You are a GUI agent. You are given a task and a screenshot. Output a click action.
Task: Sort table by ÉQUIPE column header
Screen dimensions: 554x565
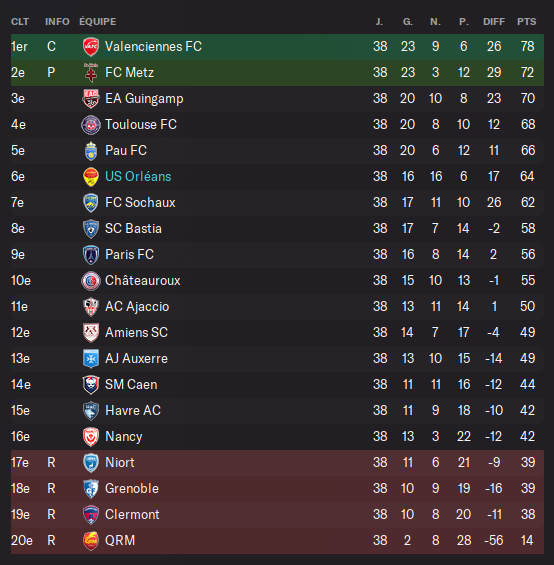click(98, 22)
